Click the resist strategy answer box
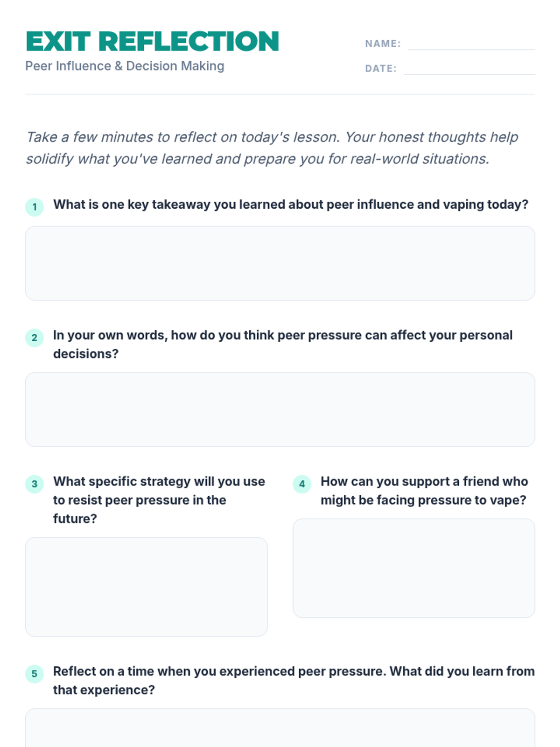 tap(147, 587)
